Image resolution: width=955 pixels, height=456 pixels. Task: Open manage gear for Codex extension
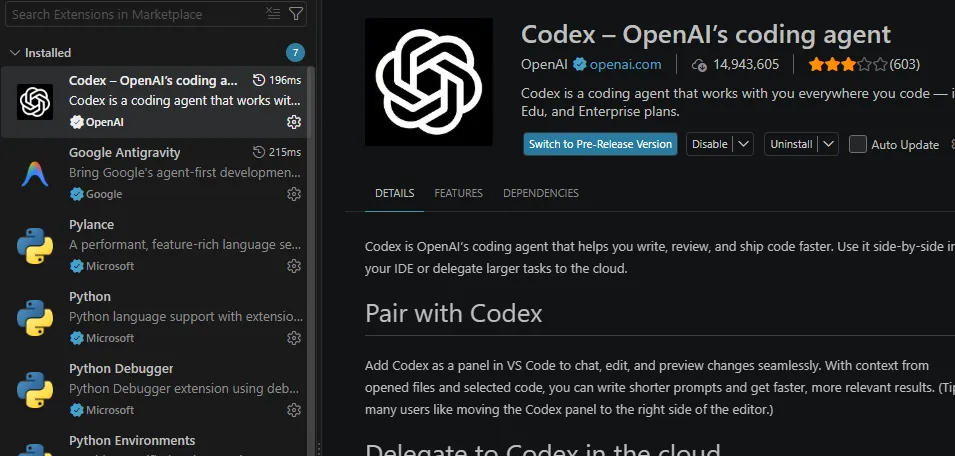tap(294, 122)
